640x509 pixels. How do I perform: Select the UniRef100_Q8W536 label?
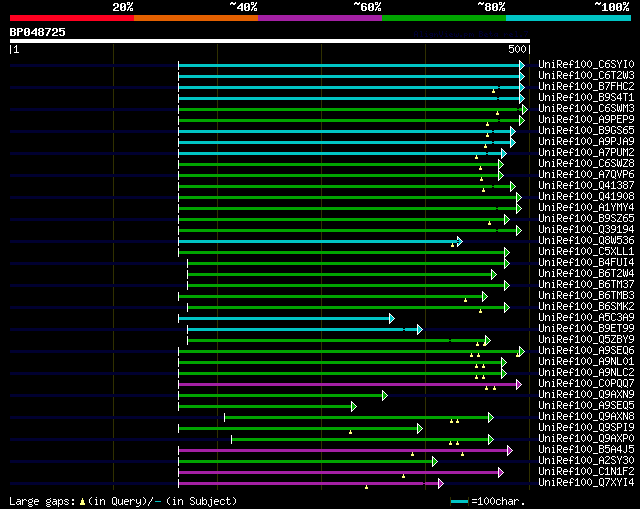pos(586,240)
